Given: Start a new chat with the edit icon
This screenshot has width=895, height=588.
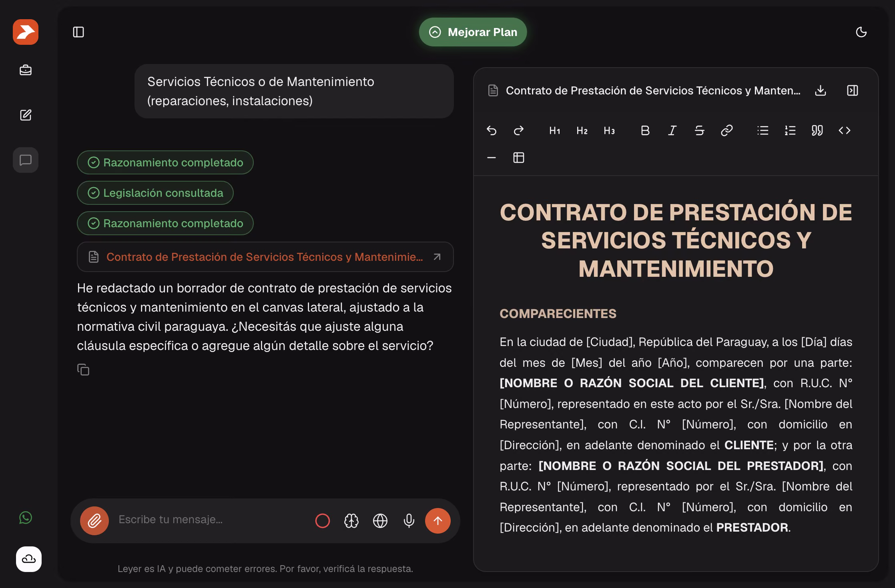Looking at the screenshot, I should click(26, 115).
